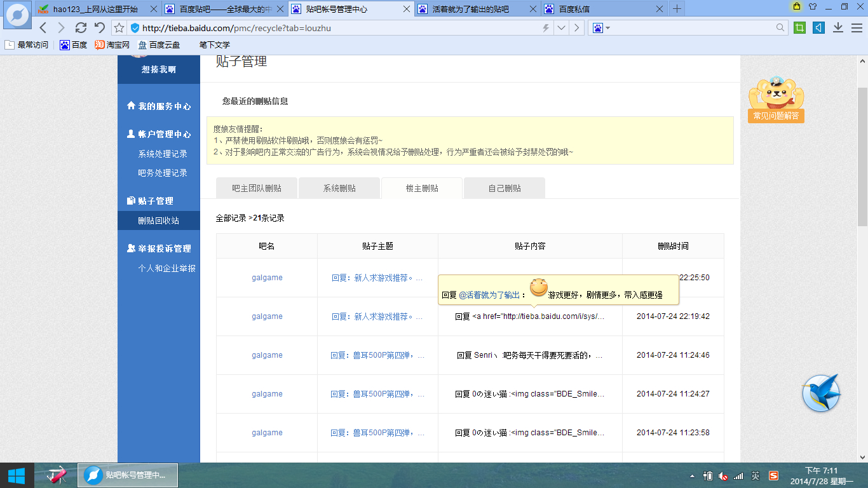Open the first galgame forum link
The width and height of the screenshot is (868, 488).
coord(267,278)
